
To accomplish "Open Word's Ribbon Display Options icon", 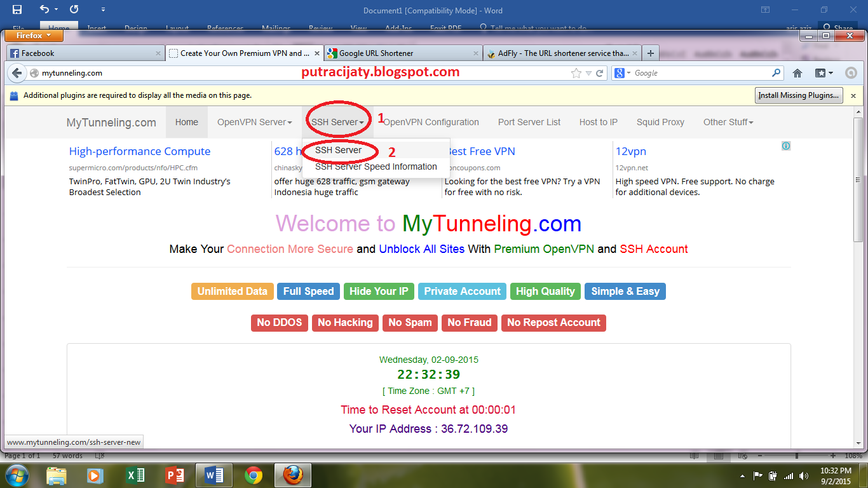I will pyautogui.click(x=766, y=10).
